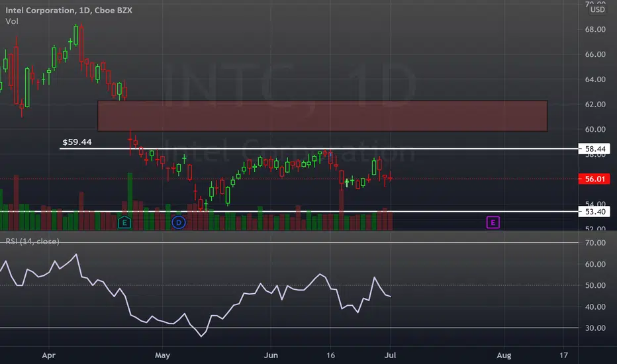Click the 50.00 RSI scale label
Screen dimensions: 617x364
595,285
